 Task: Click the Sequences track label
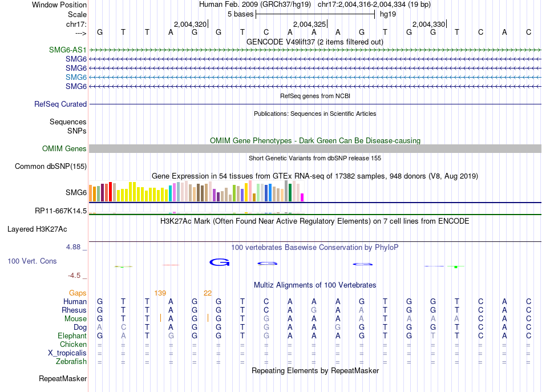click(68, 122)
